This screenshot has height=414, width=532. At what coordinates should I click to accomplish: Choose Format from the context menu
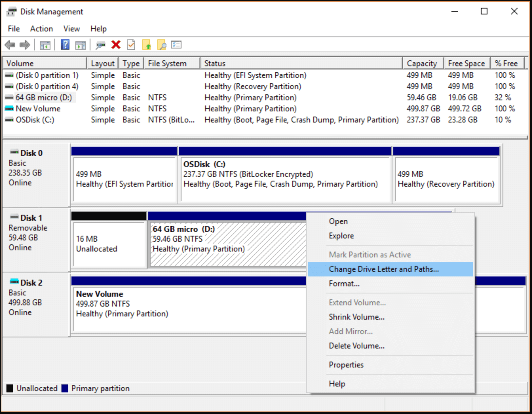point(344,284)
